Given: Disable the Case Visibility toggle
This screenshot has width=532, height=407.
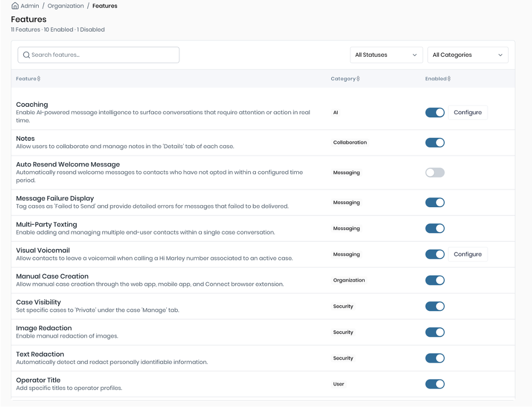Looking at the screenshot, I should 435,307.
